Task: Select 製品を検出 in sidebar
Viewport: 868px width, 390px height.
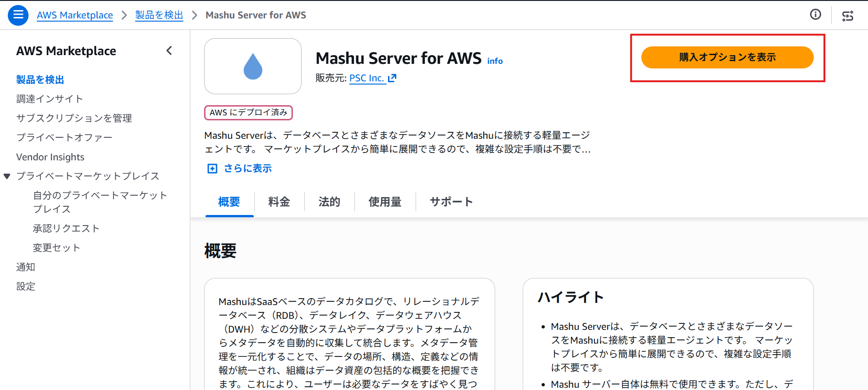Action: click(40, 79)
